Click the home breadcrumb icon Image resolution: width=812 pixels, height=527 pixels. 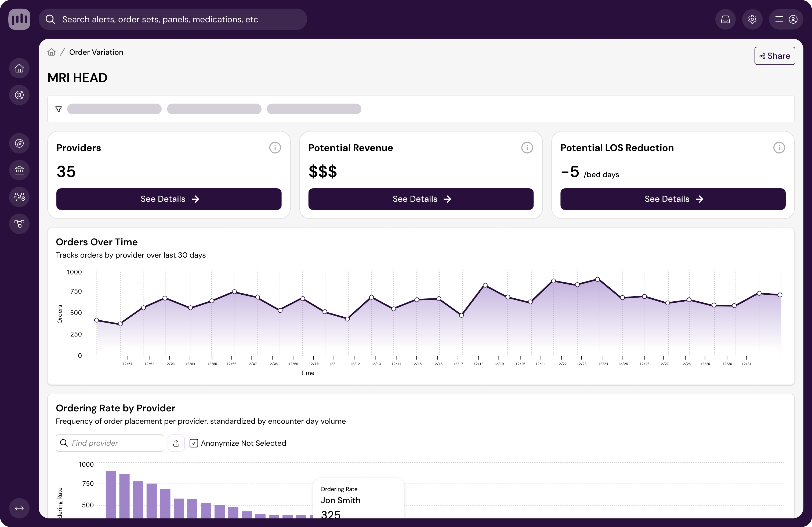[52, 52]
